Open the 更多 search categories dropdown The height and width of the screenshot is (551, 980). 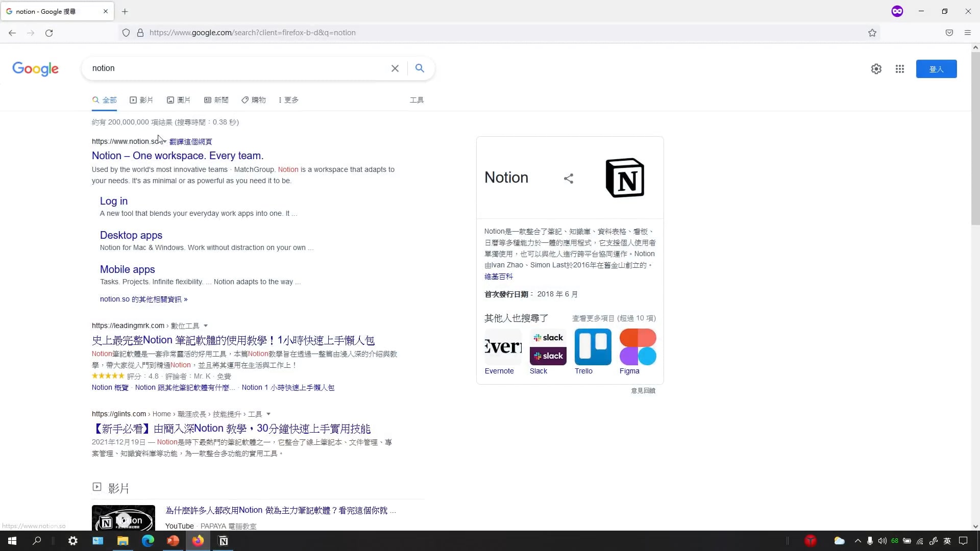click(x=288, y=100)
